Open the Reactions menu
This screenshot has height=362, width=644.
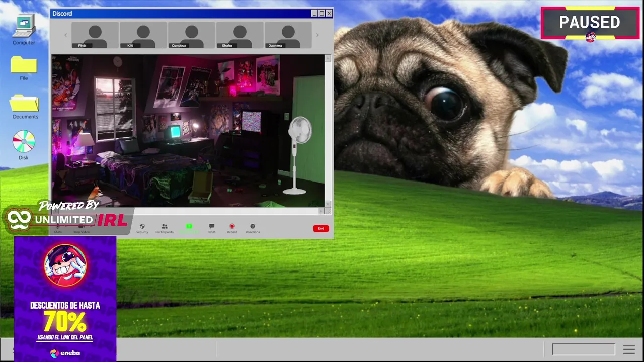[253, 228]
